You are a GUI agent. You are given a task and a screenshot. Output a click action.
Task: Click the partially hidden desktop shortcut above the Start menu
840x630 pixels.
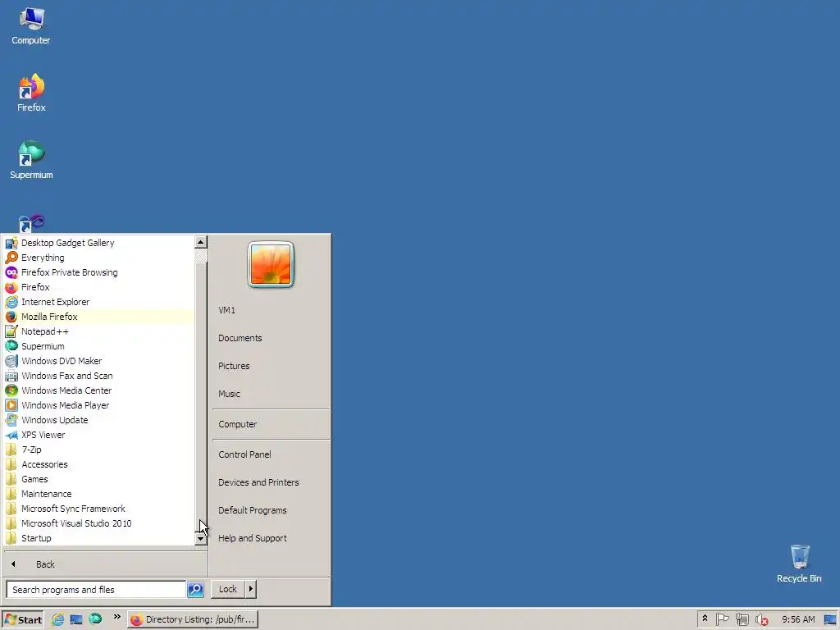pos(31,224)
